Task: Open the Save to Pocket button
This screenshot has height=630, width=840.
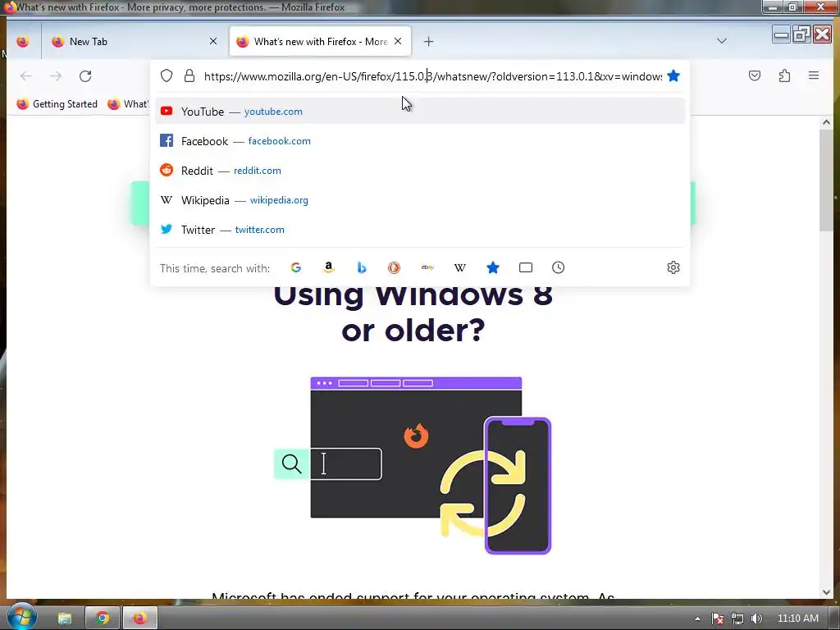Action: click(x=755, y=75)
